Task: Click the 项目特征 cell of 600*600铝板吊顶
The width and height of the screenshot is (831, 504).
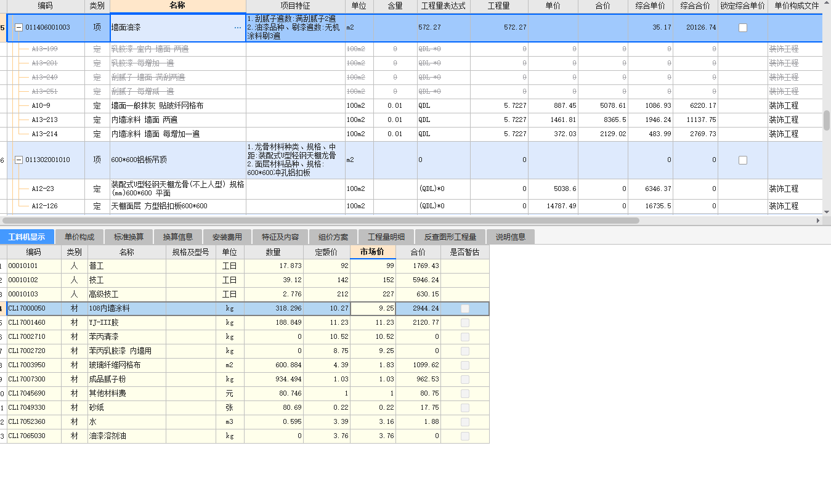Action: [x=295, y=160]
